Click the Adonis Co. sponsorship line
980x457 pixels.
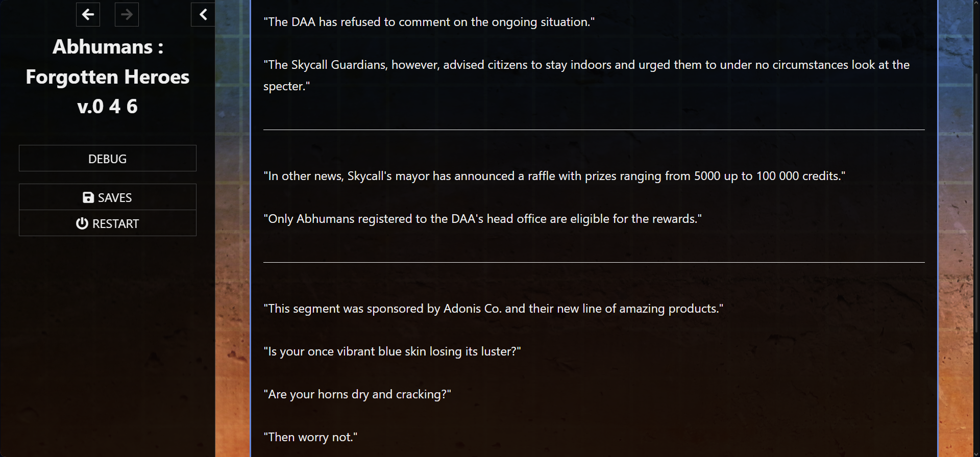(493, 309)
